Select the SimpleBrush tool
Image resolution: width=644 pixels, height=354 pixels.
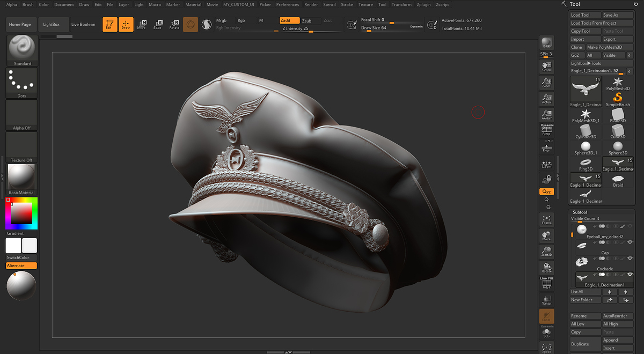pos(618,99)
